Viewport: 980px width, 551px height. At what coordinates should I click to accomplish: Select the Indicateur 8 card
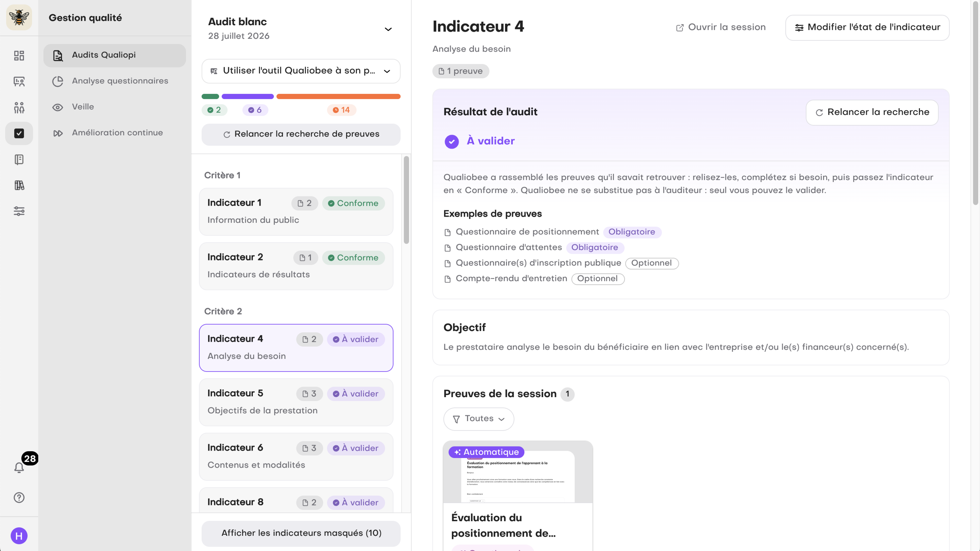coord(296,500)
